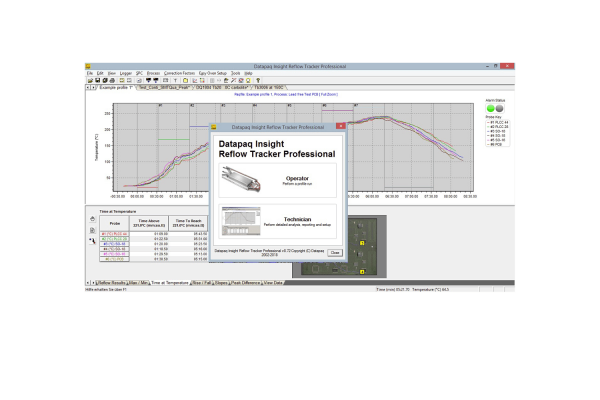Close the dialog with the red X
Image resolution: width=600 pixels, height=400 pixels.
[x=341, y=126]
